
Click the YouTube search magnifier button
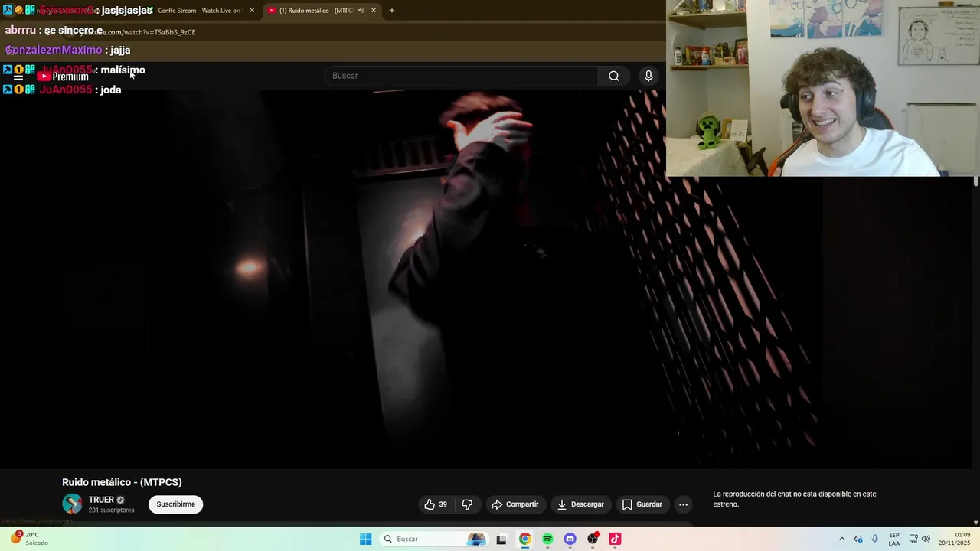point(614,76)
